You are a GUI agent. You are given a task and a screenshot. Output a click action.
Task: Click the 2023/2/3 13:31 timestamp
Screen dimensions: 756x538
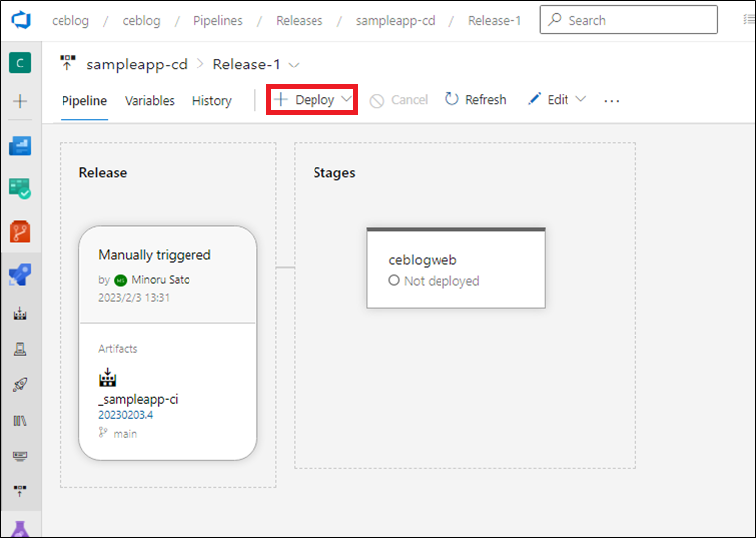[134, 297]
